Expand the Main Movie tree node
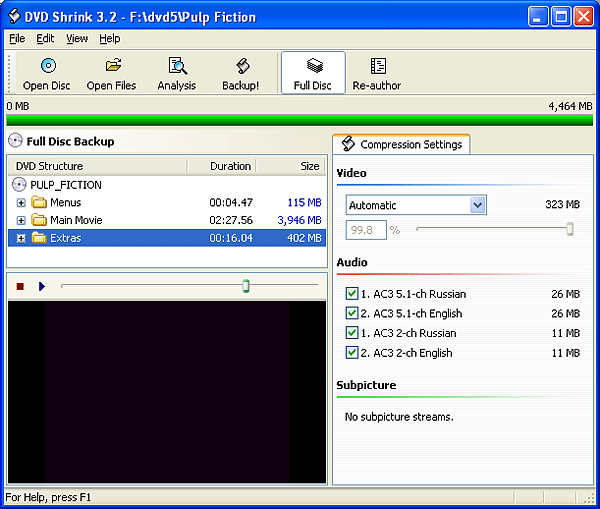The image size is (600, 509). click(x=21, y=220)
